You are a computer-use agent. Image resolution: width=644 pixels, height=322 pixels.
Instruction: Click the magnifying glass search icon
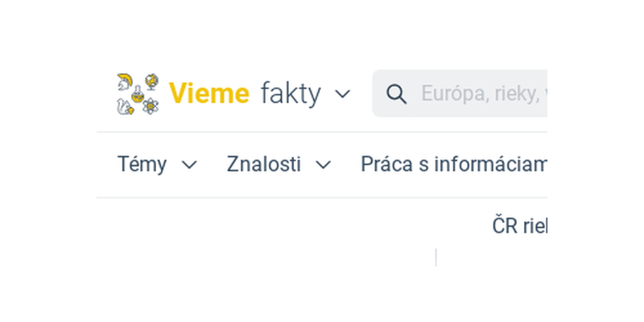(x=396, y=94)
